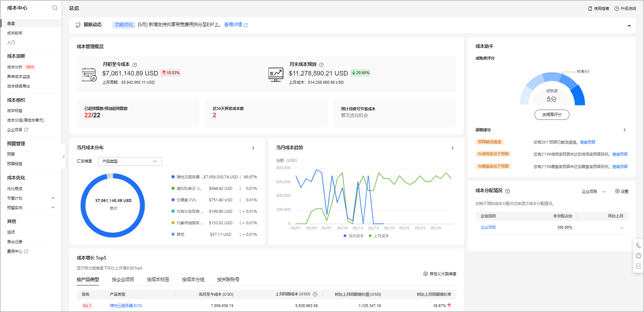Toggle 对象存储服务 legend entry
644x312 pixels.
click(x=188, y=223)
